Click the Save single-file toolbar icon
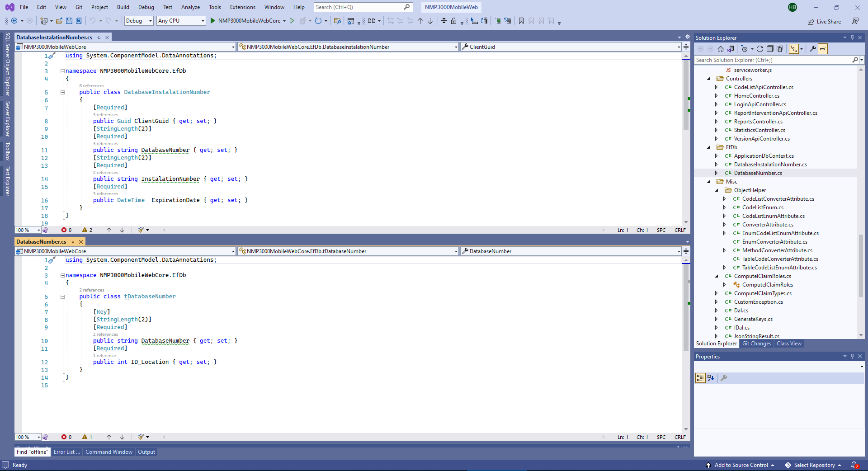Screen dimensions: 868x471 click(x=69, y=21)
